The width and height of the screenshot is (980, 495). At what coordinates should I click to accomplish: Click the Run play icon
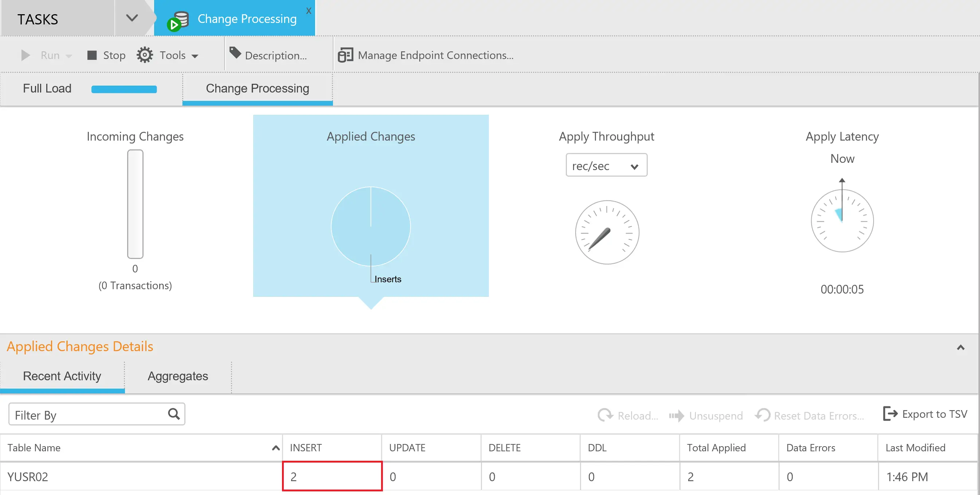point(26,56)
